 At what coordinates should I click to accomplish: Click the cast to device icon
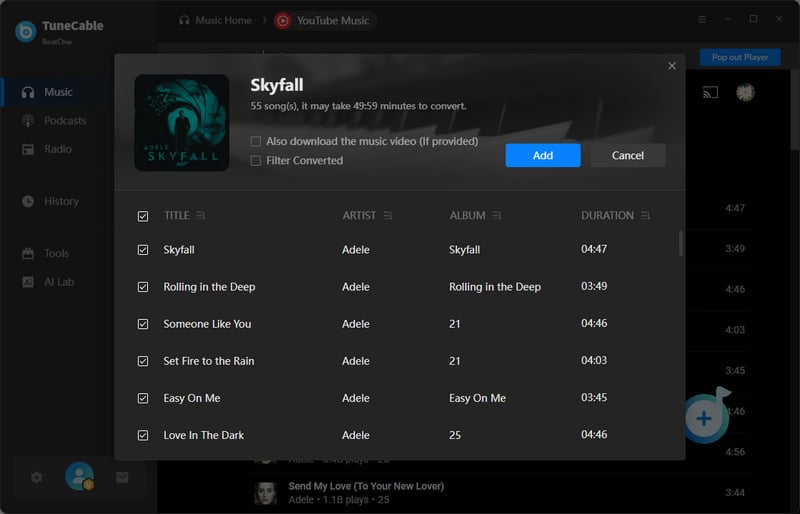click(x=710, y=92)
